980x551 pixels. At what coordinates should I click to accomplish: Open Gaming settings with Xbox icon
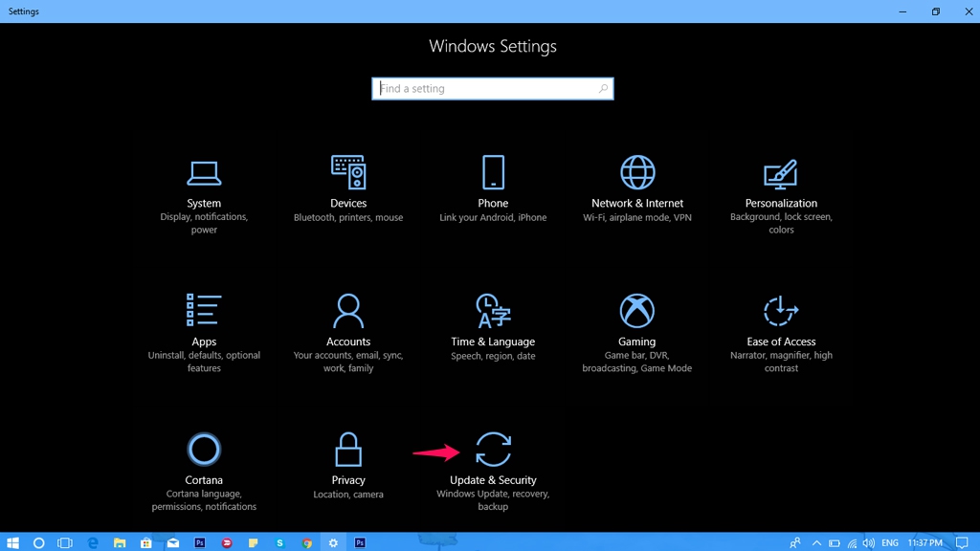(636, 334)
